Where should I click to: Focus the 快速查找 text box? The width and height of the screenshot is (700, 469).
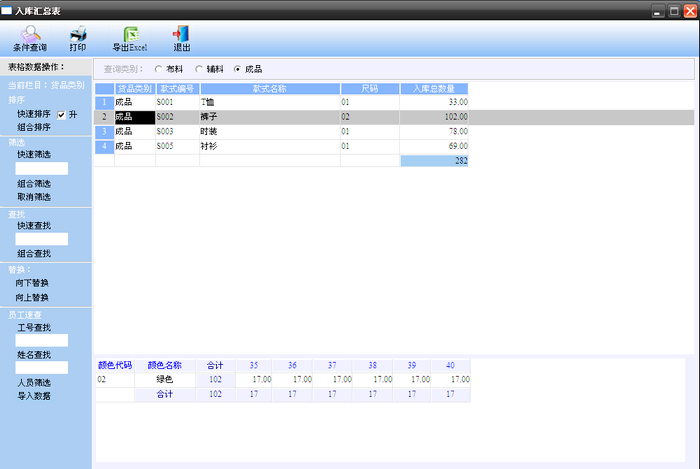[x=41, y=239]
